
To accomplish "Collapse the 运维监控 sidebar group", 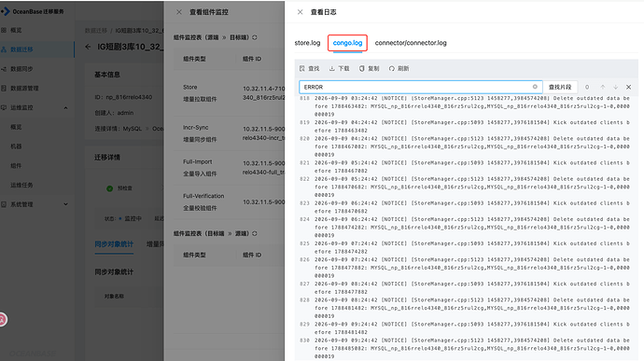I will point(65,107).
